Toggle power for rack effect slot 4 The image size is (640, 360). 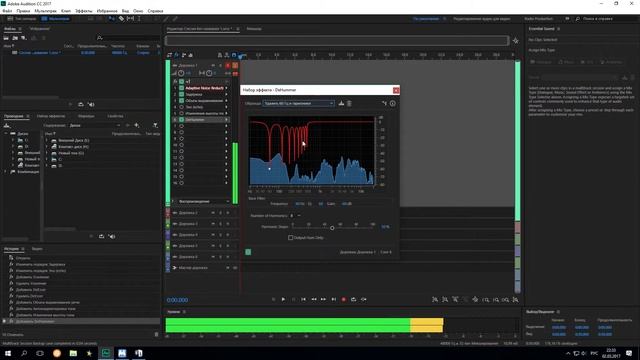tap(182, 107)
